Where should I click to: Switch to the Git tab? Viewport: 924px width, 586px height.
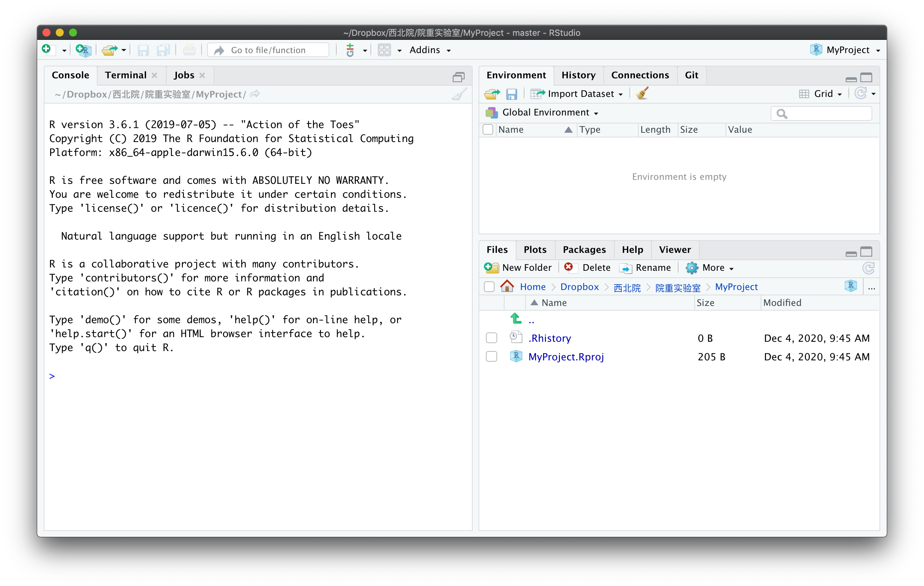(691, 75)
